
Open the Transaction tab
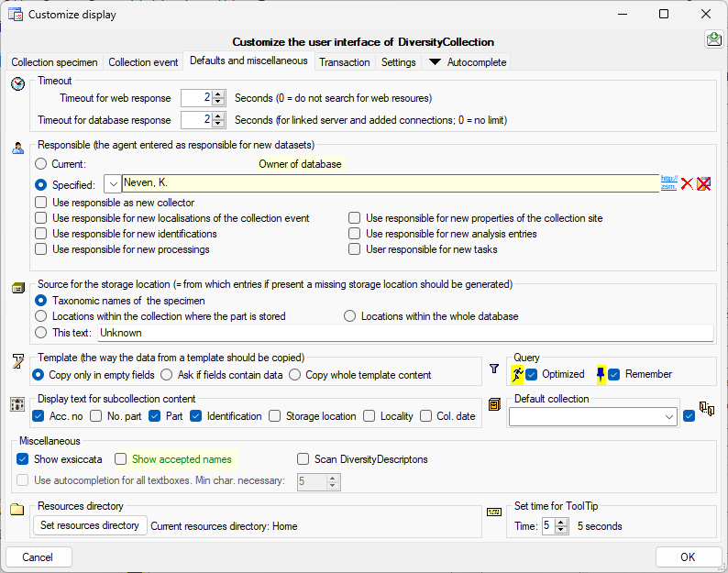point(345,62)
